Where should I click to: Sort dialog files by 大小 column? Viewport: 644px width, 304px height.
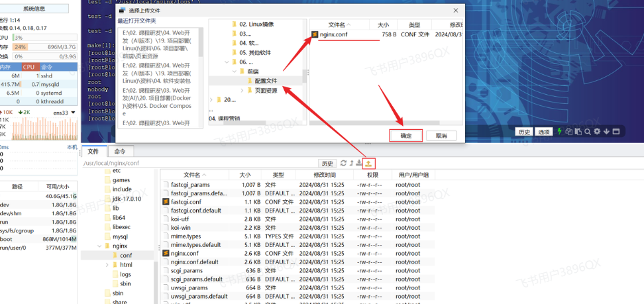coord(383,25)
